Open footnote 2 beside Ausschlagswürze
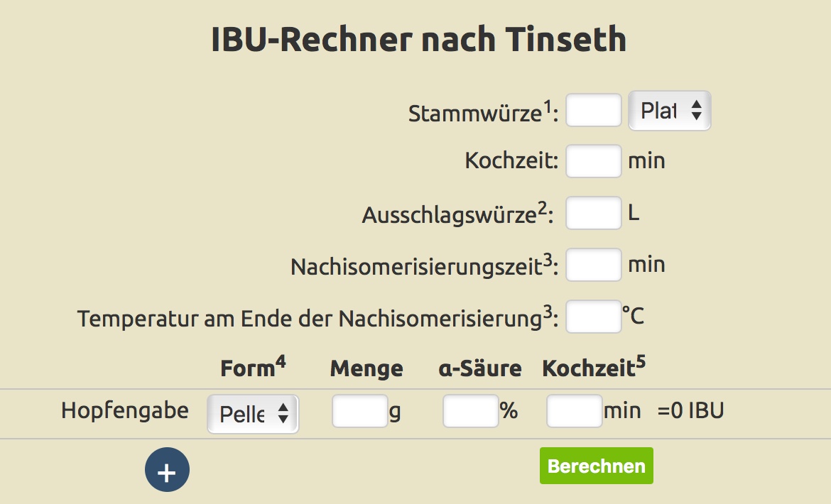This screenshot has width=831, height=504. click(x=542, y=209)
